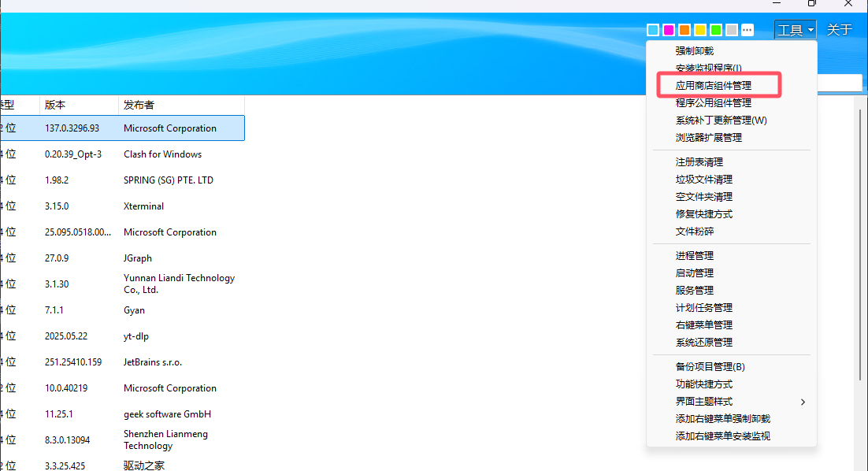Launch 注册表清理 from menu

click(x=731, y=162)
